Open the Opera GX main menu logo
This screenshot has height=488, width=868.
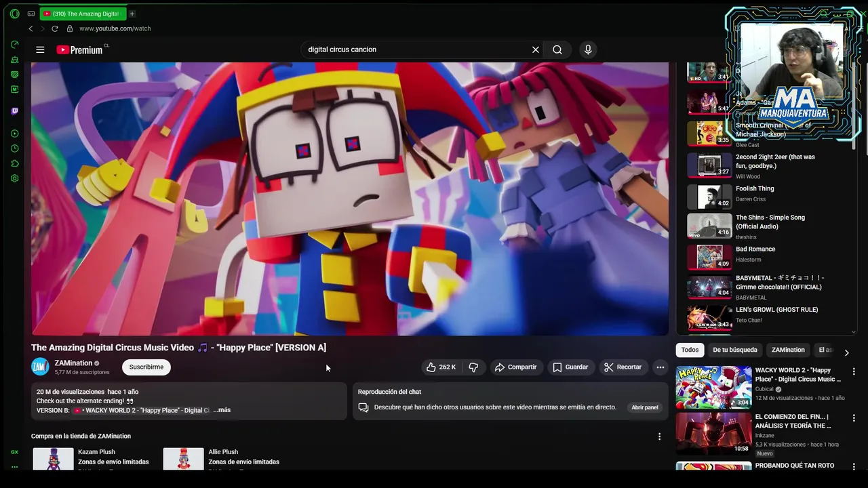click(x=14, y=14)
